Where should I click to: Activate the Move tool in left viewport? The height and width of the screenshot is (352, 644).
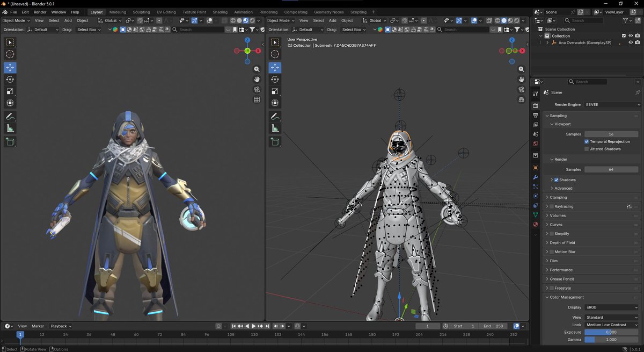click(x=10, y=68)
